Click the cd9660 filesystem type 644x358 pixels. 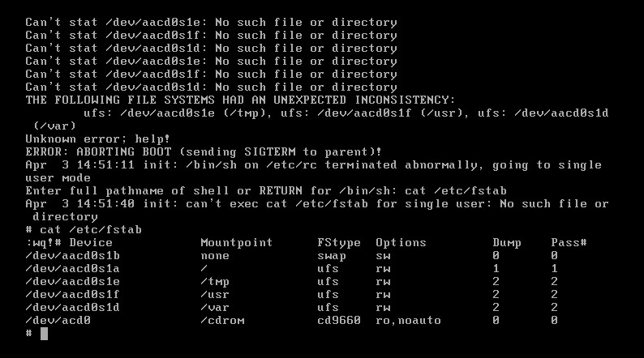339,320
